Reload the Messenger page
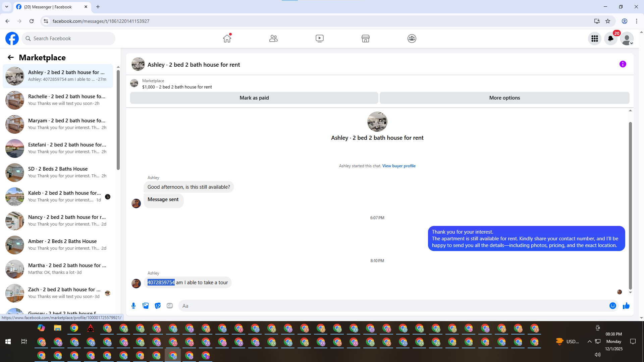Screen dimensions: 644x362 [x=32, y=21]
